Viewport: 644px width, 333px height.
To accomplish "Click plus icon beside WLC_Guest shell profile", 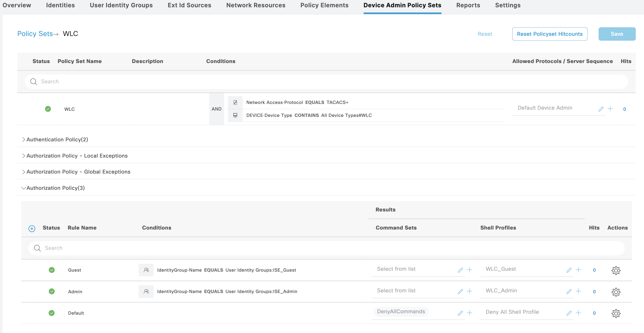I will pos(578,270).
